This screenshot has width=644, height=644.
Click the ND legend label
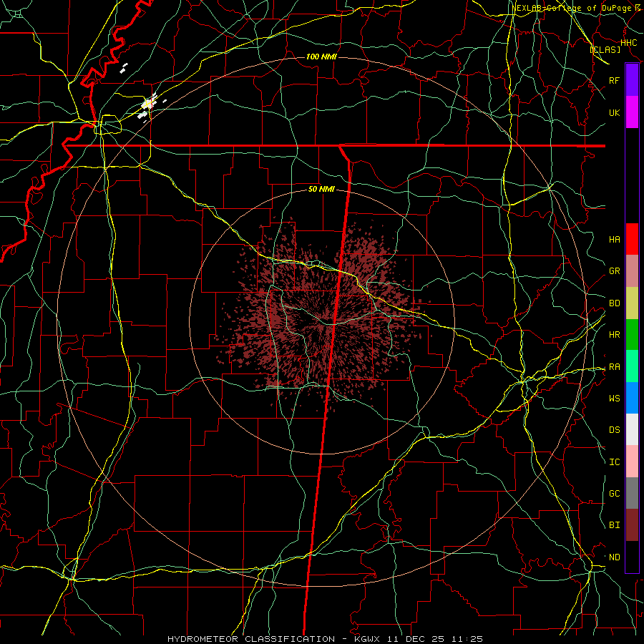pyautogui.click(x=615, y=557)
